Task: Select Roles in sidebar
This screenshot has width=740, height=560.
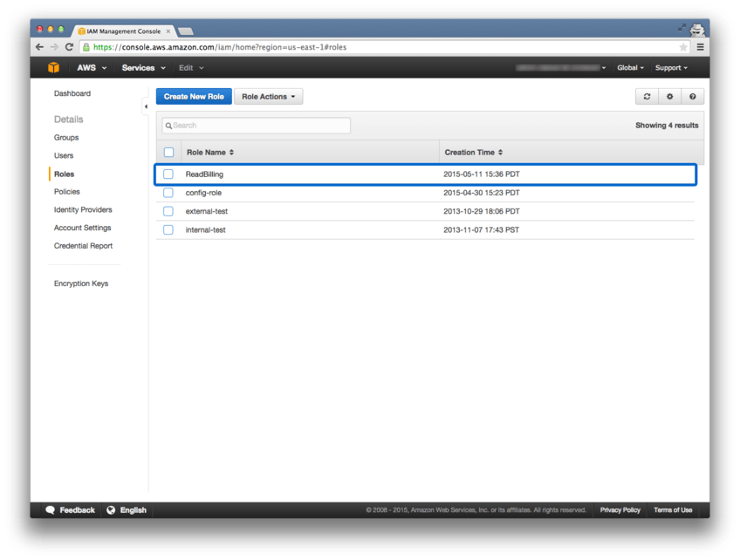Action: (64, 174)
